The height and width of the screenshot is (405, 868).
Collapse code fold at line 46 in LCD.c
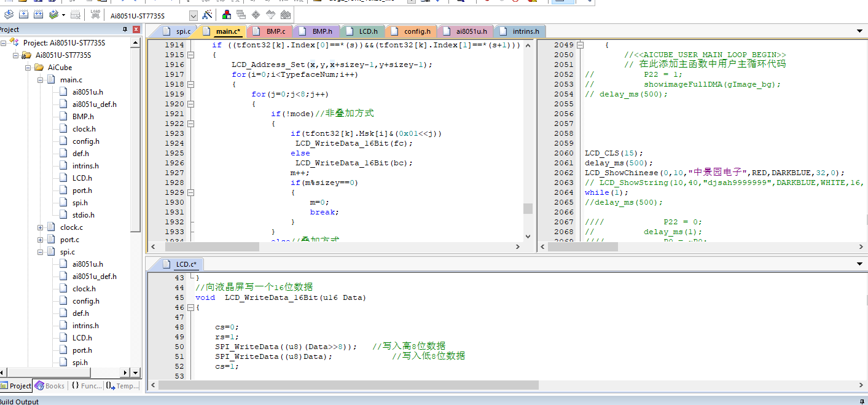tap(191, 307)
